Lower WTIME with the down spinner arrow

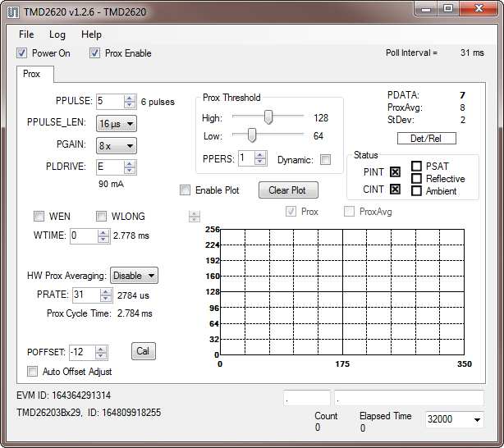(103, 239)
